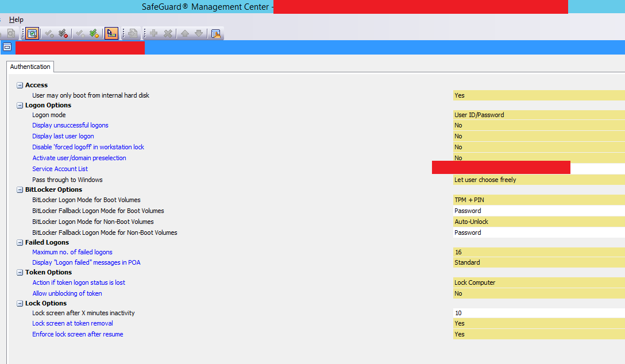Click Maximum no. of failed logons link
Image resolution: width=625 pixels, height=364 pixels.
(x=72, y=252)
